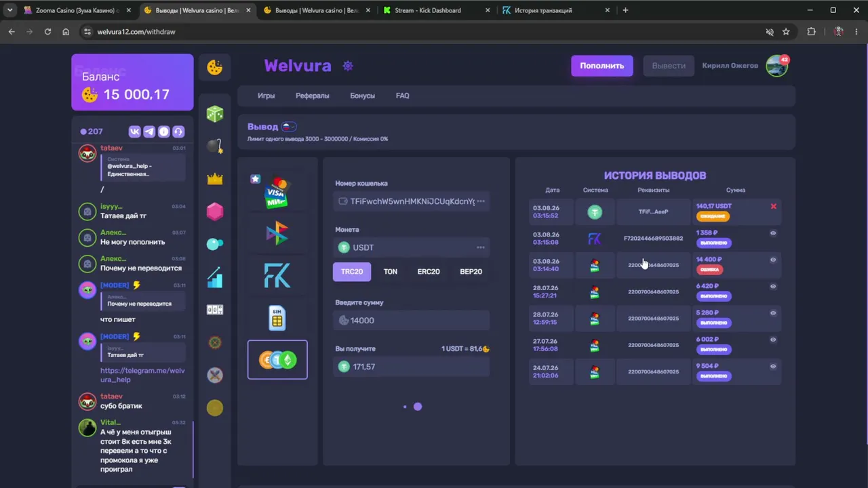Viewport: 868px width, 488px height.
Task: Open the USDT coin dropdown
Action: [412, 247]
